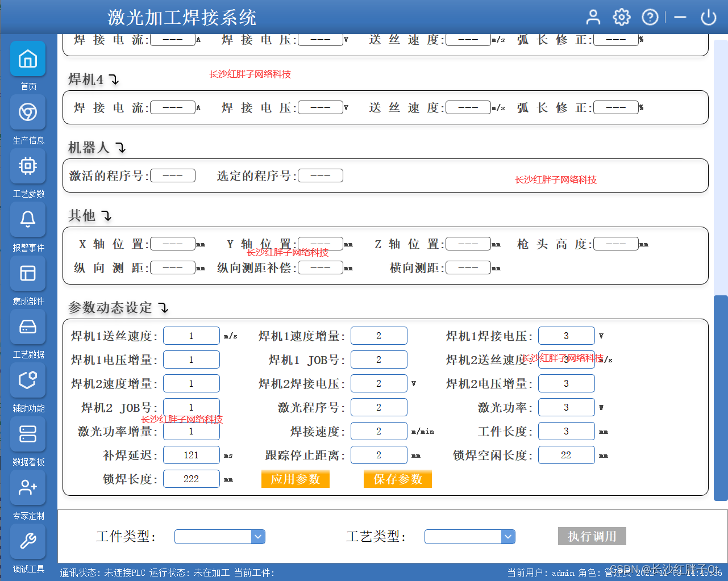
Task: Collapse the 机器人 section arrow
Action: [120, 148]
